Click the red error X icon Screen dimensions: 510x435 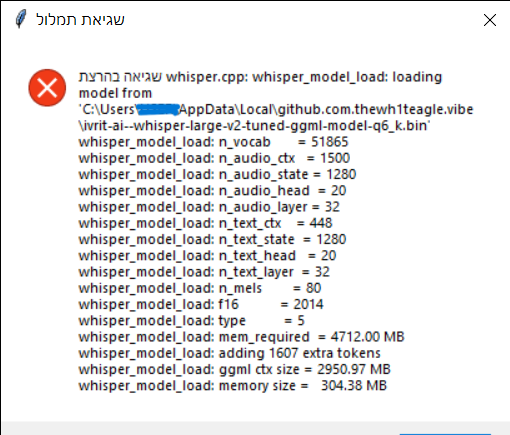pos(47,88)
